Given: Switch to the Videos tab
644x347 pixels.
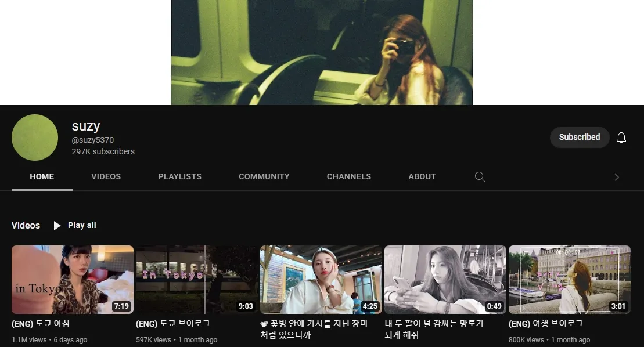Looking at the screenshot, I should [x=106, y=177].
